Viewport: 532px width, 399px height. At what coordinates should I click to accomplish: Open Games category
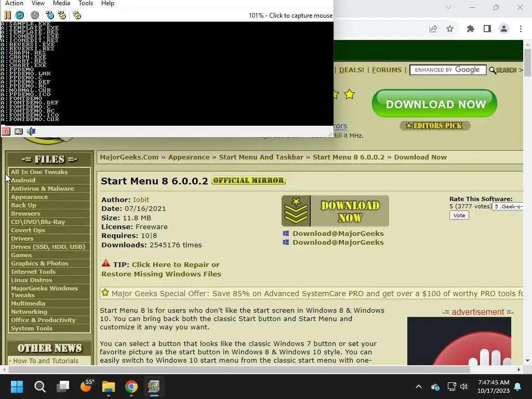click(x=21, y=255)
